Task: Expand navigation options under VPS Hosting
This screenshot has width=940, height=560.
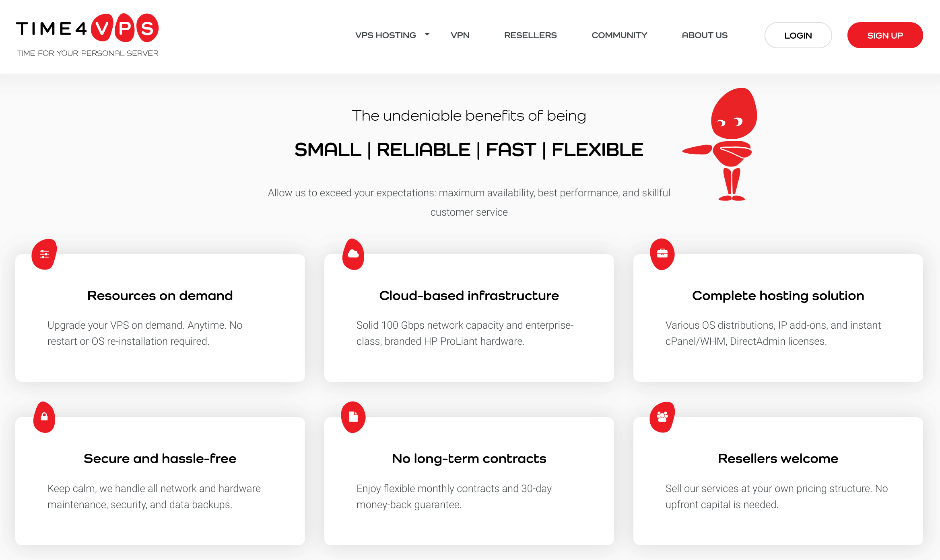Action: (x=427, y=35)
